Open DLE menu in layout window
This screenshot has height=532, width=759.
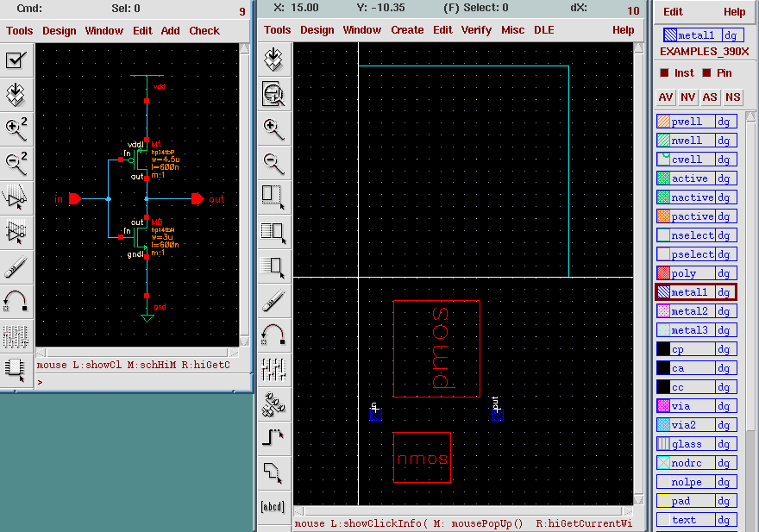pos(544,30)
